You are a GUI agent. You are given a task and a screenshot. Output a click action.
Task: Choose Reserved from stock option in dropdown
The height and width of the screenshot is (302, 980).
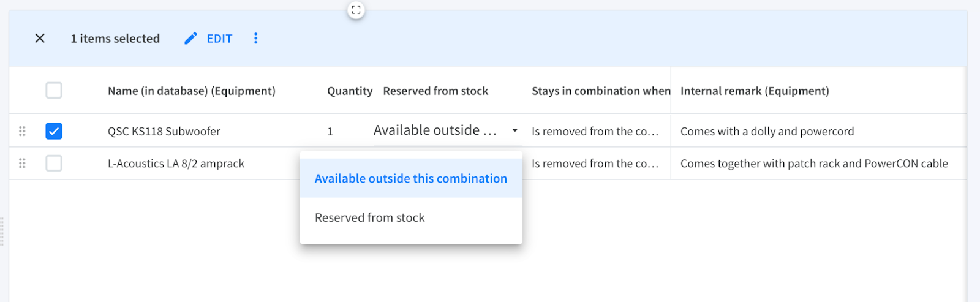pos(411,217)
